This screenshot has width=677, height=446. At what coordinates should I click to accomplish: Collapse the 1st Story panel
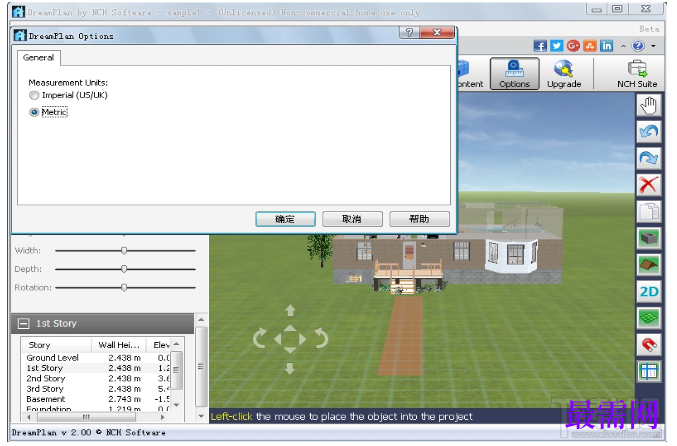point(23,323)
